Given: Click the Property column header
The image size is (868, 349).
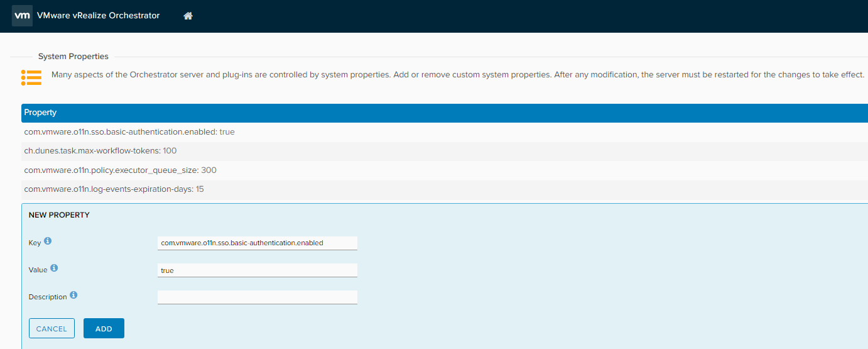Looking at the screenshot, I should point(40,113).
